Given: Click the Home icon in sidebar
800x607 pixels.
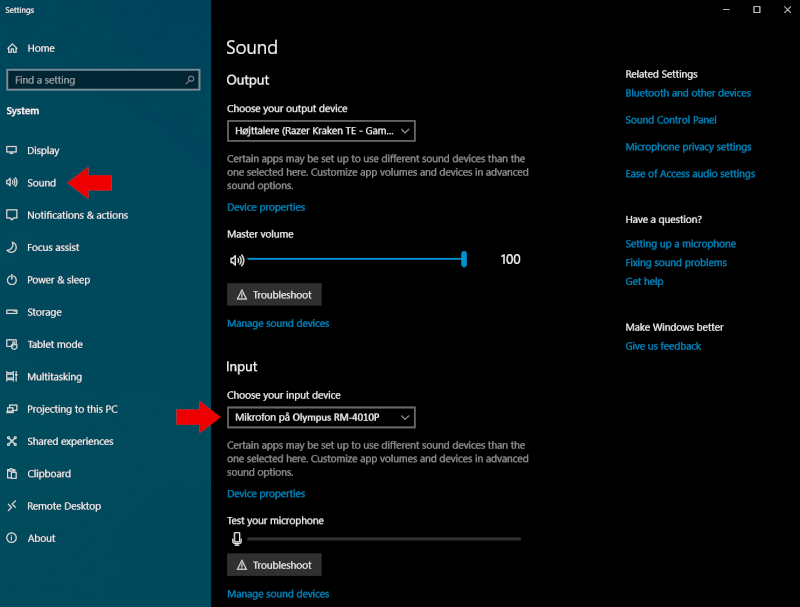Looking at the screenshot, I should (12, 48).
